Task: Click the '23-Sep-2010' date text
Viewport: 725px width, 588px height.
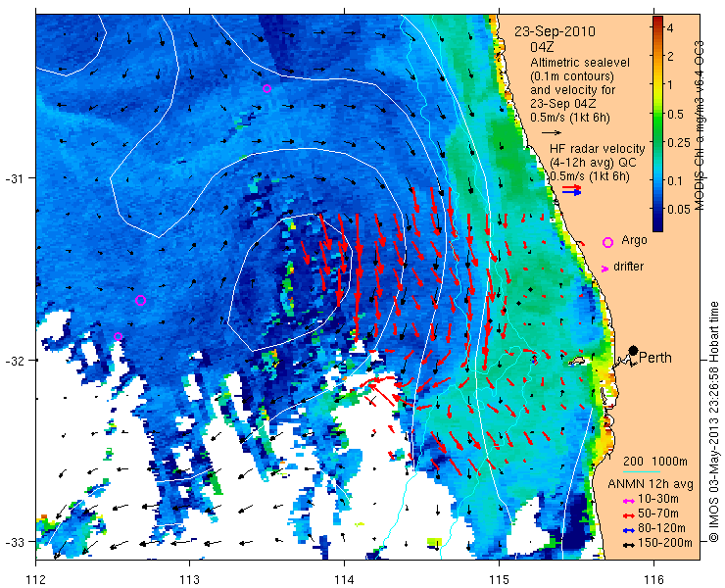Action: (x=555, y=31)
